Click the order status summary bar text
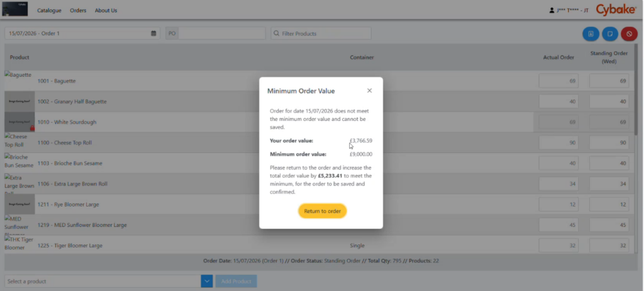 (x=321, y=261)
